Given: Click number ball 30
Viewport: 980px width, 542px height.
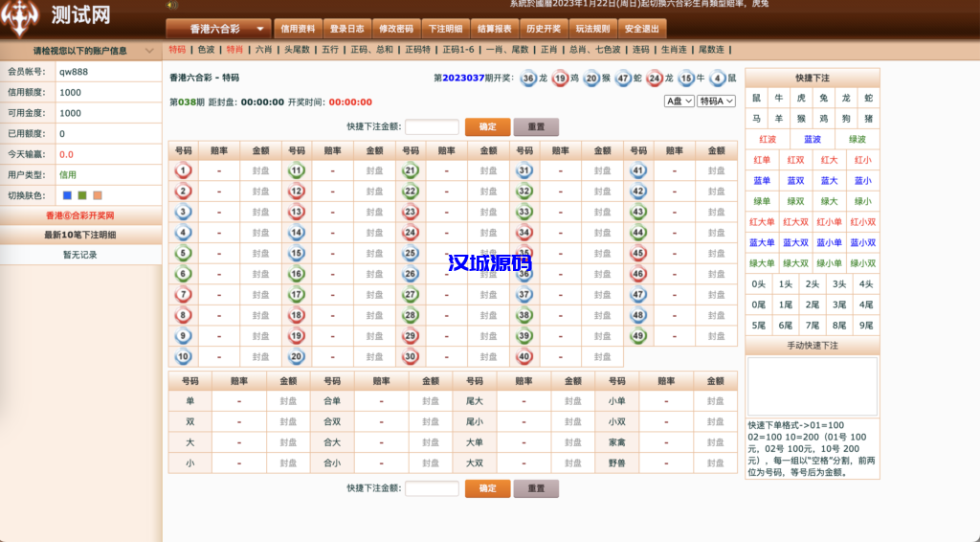Looking at the screenshot, I should (x=410, y=357).
